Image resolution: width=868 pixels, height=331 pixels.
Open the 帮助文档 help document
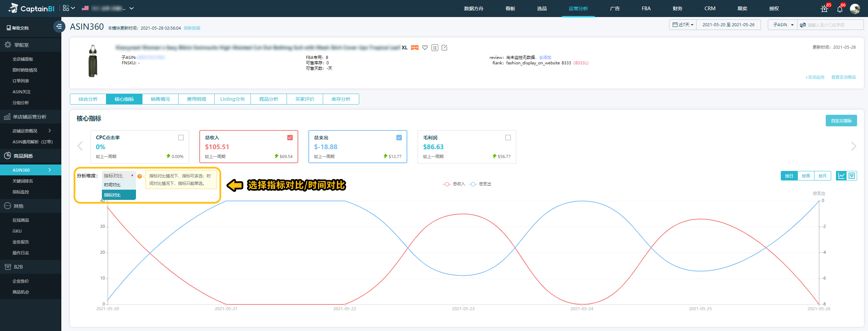(18, 28)
